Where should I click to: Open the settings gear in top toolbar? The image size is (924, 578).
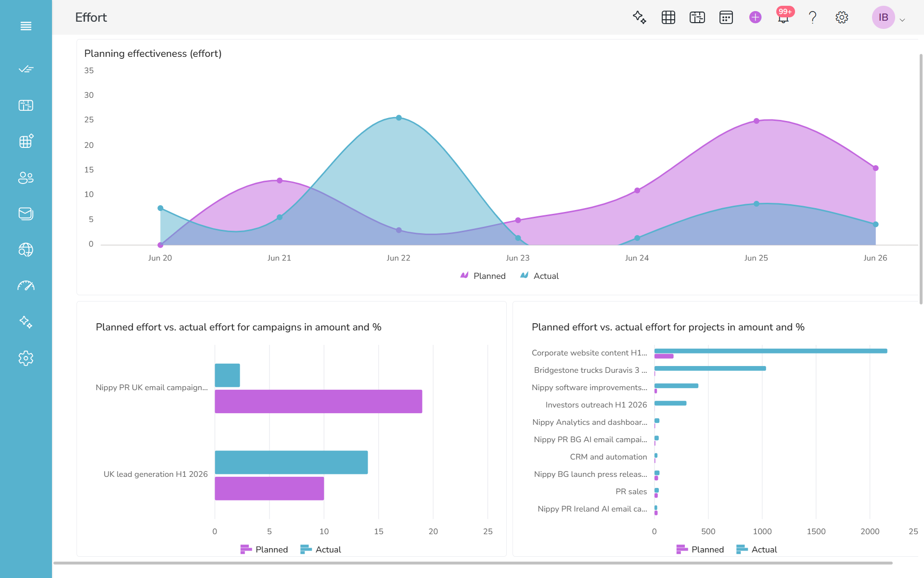click(842, 17)
